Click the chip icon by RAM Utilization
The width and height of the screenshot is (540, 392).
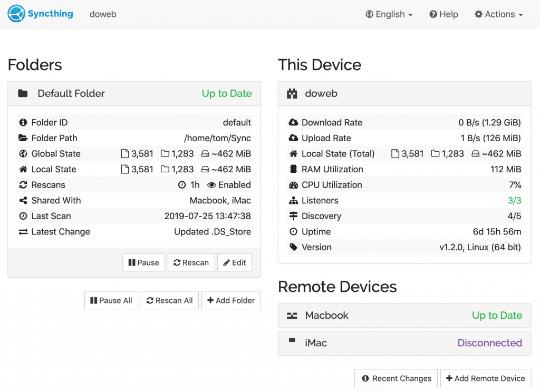293,169
